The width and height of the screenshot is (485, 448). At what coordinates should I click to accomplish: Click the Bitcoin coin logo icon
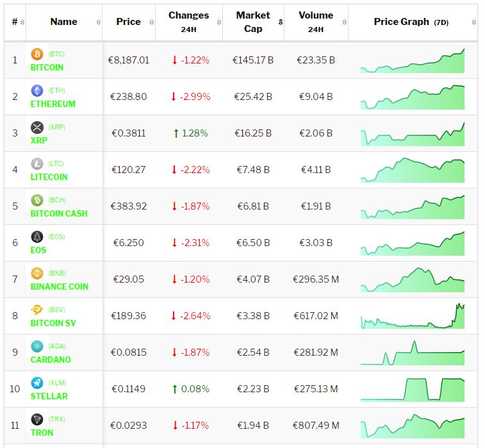(x=37, y=54)
